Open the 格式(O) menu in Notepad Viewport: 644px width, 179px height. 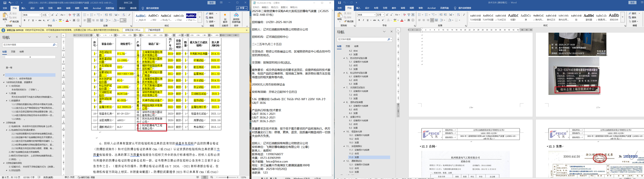(x=275, y=7)
